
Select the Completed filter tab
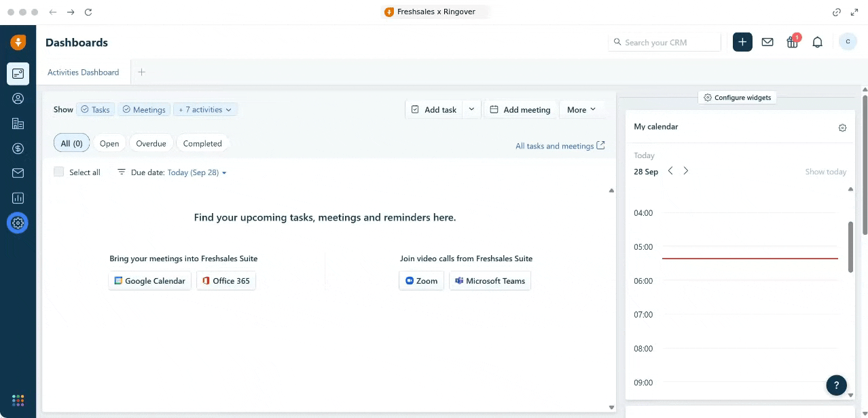(x=202, y=143)
